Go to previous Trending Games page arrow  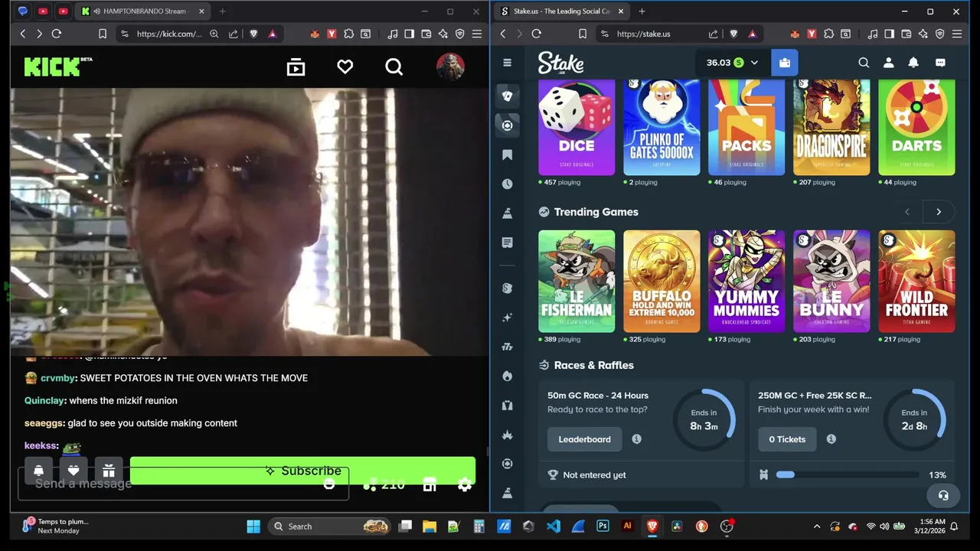(907, 212)
